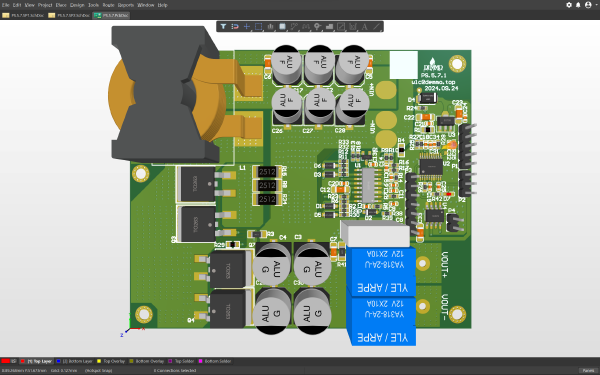This screenshot has width=600, height=375.
Task: Open the File menu
Action: coord(6,5)
